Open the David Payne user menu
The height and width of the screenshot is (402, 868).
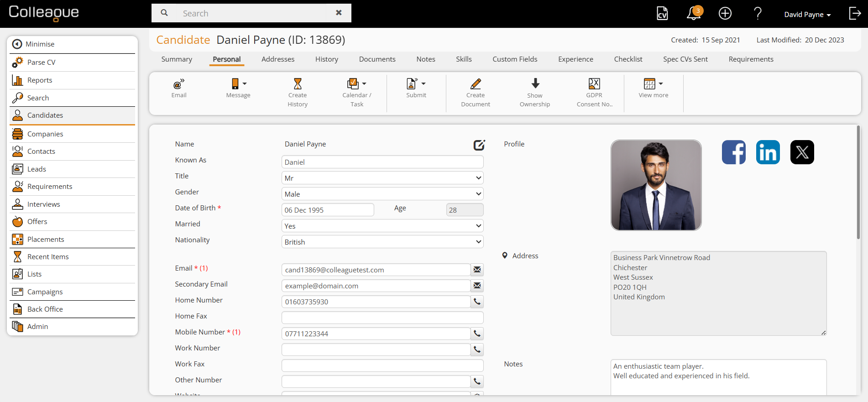pos(807,15)
